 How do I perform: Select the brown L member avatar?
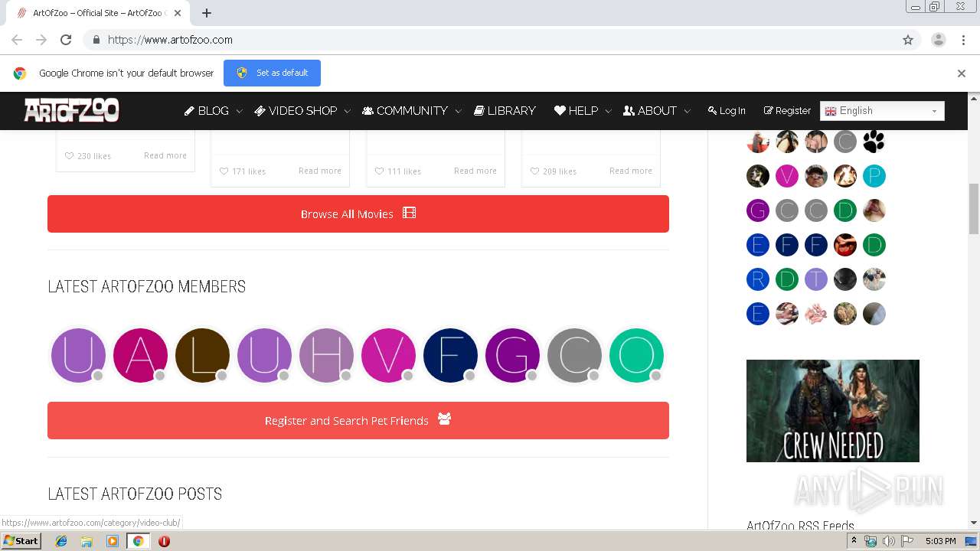point(202,355)
